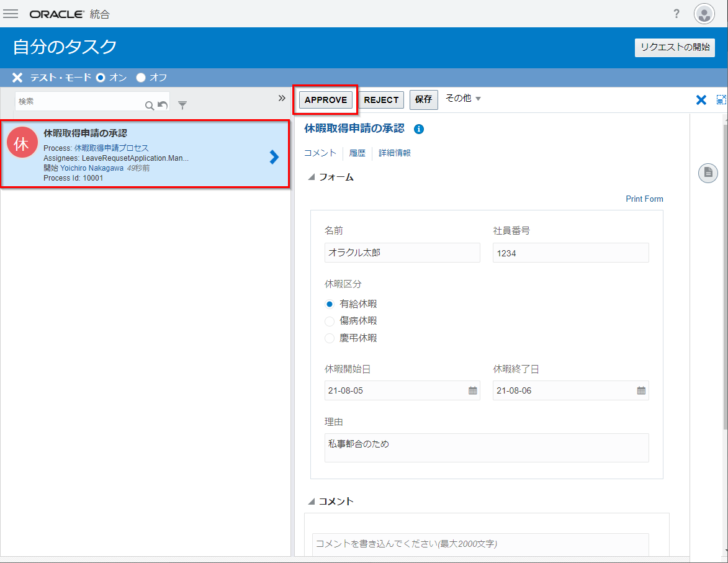Collapse the フォーム section
Image resolution: width=728 pixels, height=563 pixels.
coord(312,177)
